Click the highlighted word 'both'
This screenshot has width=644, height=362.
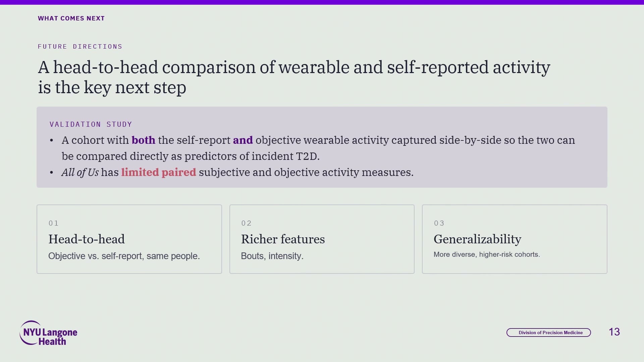(143, 140)
